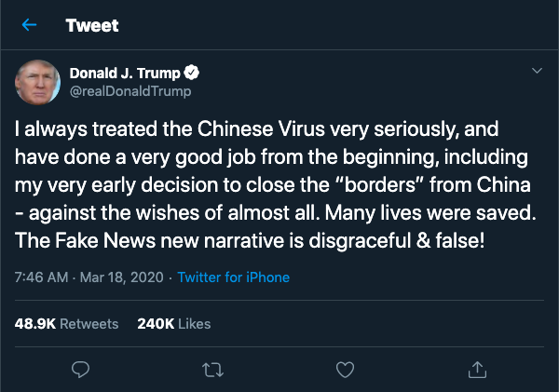
Task: Open the Twitter for iPhone link
Action: [234, 277]
